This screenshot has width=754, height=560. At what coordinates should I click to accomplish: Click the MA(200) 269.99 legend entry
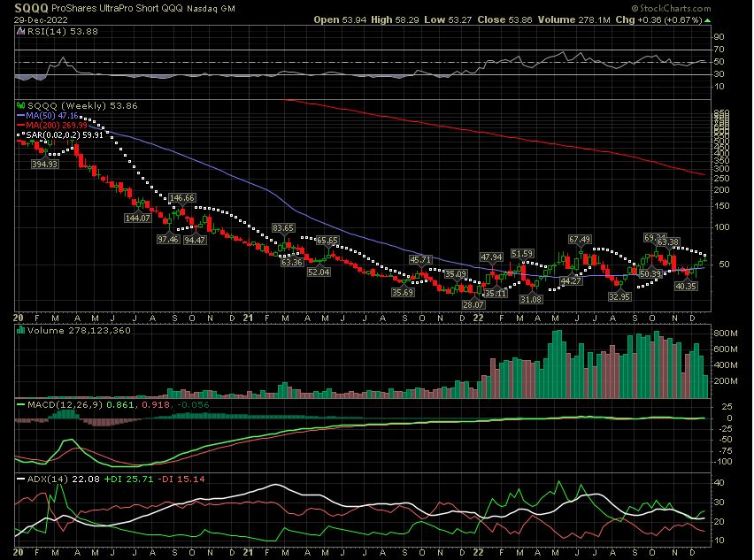(x=57, y=126)
